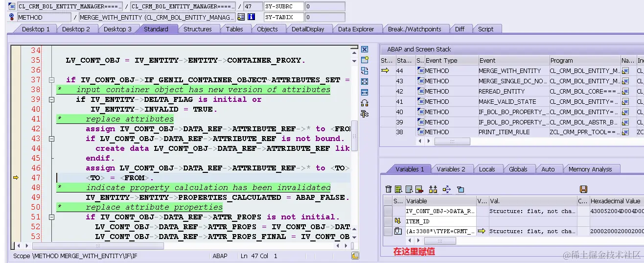Click the horizontal scrollbar in stack table
Image resolution: width=644 pixels, height=263 pixels.
pos(452,142)
